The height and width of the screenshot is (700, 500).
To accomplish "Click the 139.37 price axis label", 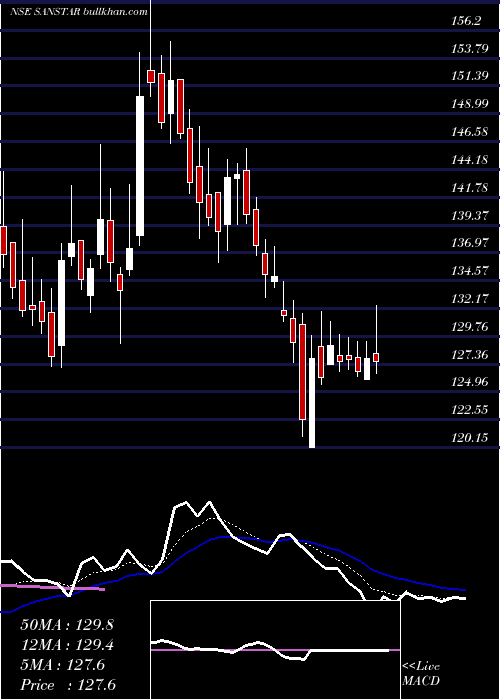I will tap(470, 216).
